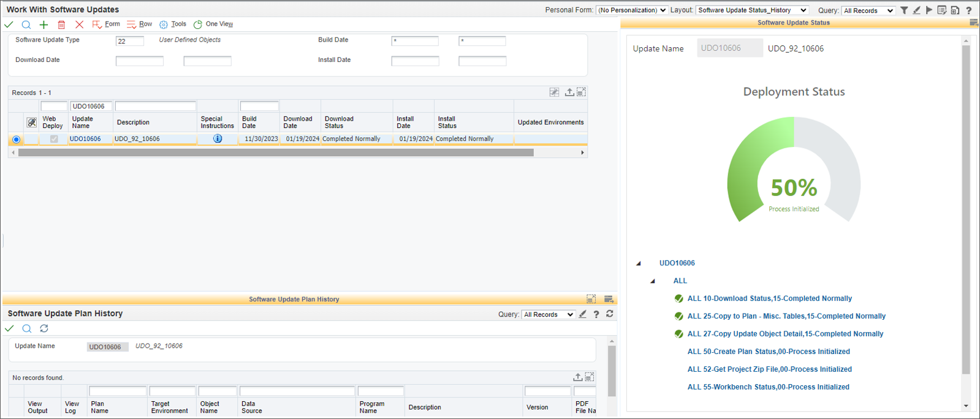The height and width of the screenshot is (419, 980).
Task: Open ALL 55-Workbench Status link
Action: point(769,388)
